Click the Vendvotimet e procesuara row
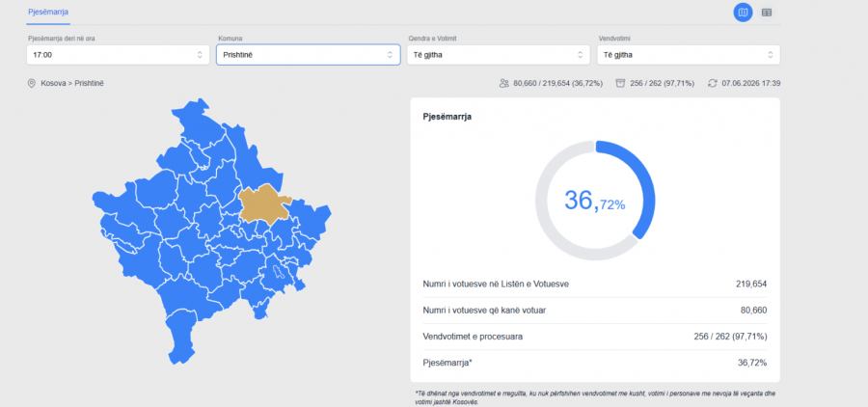 594,337
